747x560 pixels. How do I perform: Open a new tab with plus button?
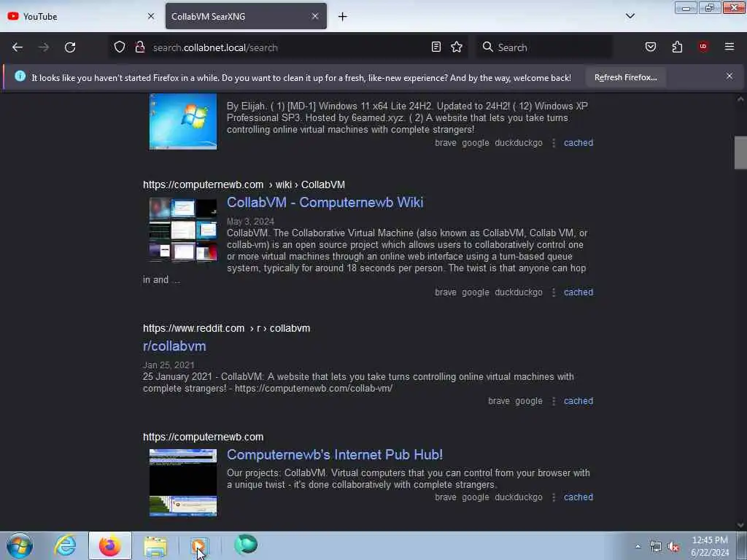pyautogui.click(x=343, y=17)
